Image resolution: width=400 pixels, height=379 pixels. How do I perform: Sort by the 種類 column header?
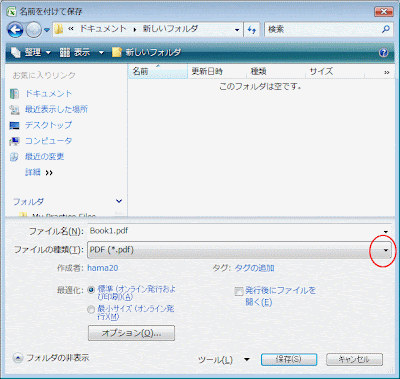[276, 71]
